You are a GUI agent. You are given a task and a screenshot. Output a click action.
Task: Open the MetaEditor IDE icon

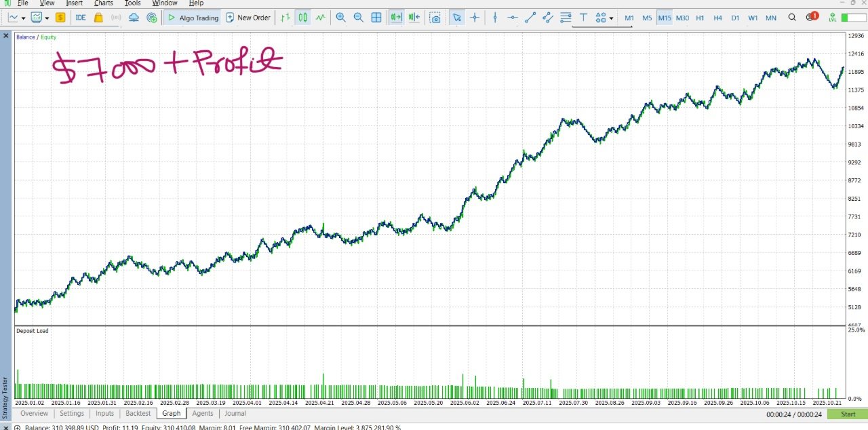pyautogui.click(x=81, y=18)
